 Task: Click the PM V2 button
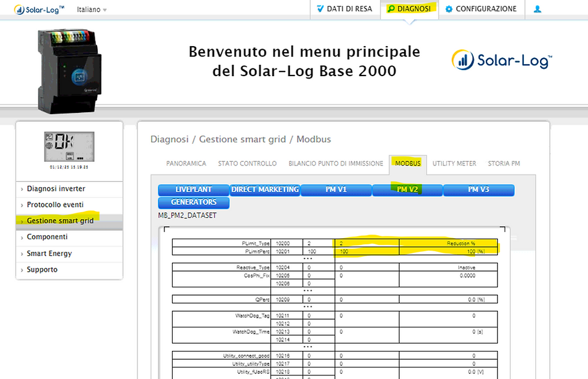(407, 189)
